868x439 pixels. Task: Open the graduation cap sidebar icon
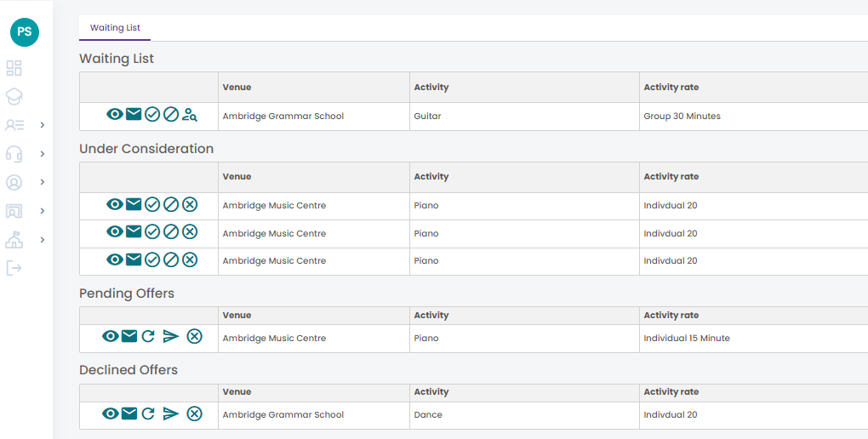(14, 97)
